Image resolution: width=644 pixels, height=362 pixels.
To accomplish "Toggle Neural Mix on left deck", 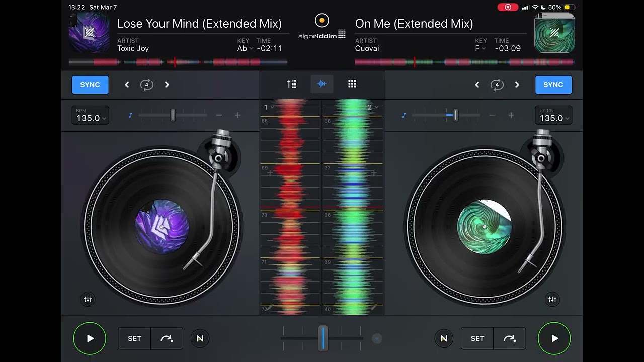I will [x=200, y=339].
